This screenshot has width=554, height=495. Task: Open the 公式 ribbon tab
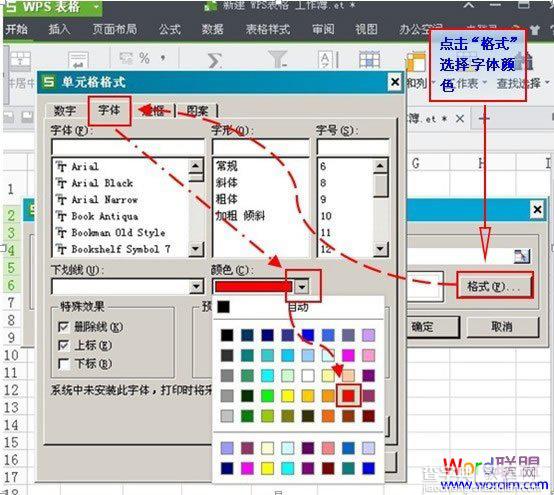click(170, 29)
